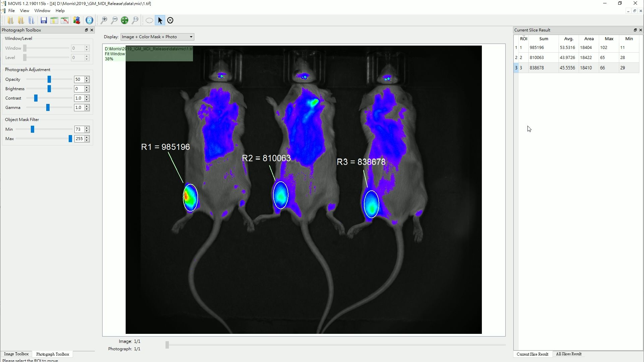This screenshot has height=362, width=644.
Task: Switch to the Image Toolbox tab
Action: coord(16,354)
